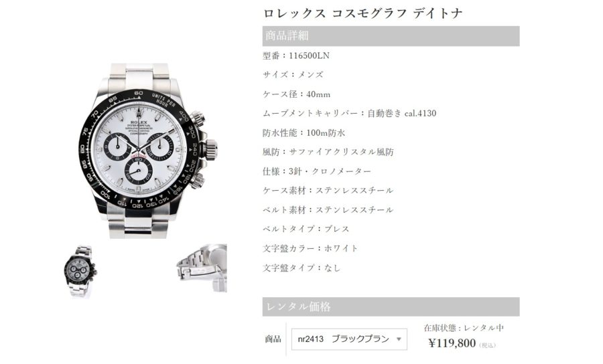Click the 商品詳細 section header

[x=391, y=36]
